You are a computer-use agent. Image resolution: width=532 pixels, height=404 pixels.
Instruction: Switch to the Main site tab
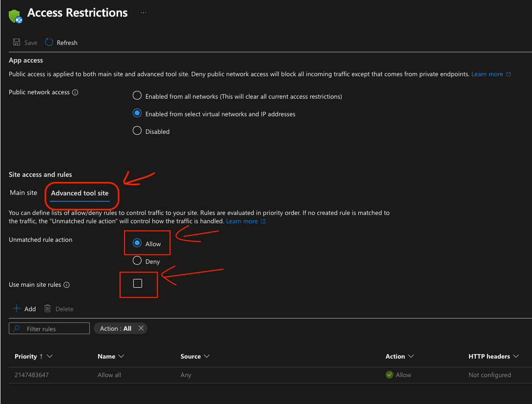pyautogui.click(x=23, y=193)
